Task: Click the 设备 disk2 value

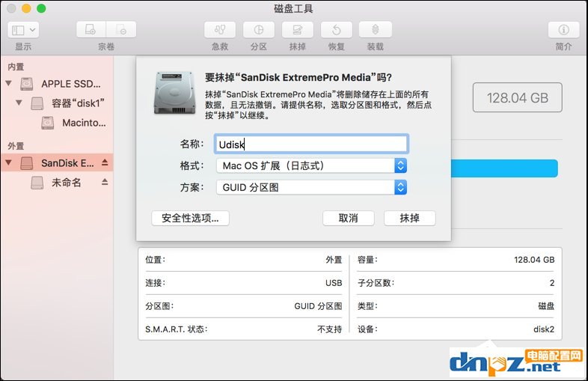Action: [x=544, y=329]
